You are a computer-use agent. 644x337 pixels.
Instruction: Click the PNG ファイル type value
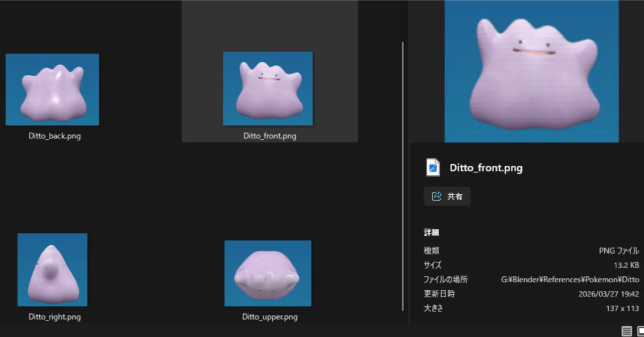pyautogui.click(x=619, y=251)
